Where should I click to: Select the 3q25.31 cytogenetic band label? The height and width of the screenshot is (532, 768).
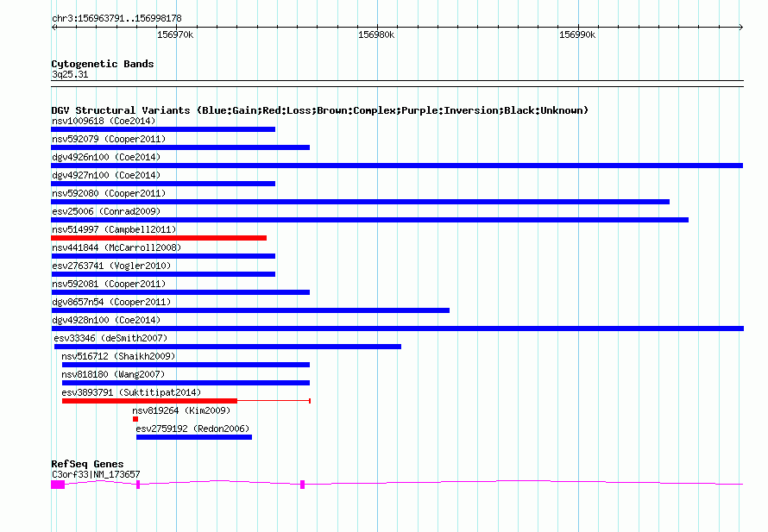pyautogui.click(x=70, y=74)
